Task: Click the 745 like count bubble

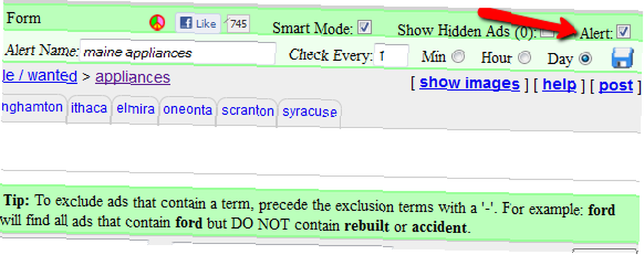Action: click(238, 24)
